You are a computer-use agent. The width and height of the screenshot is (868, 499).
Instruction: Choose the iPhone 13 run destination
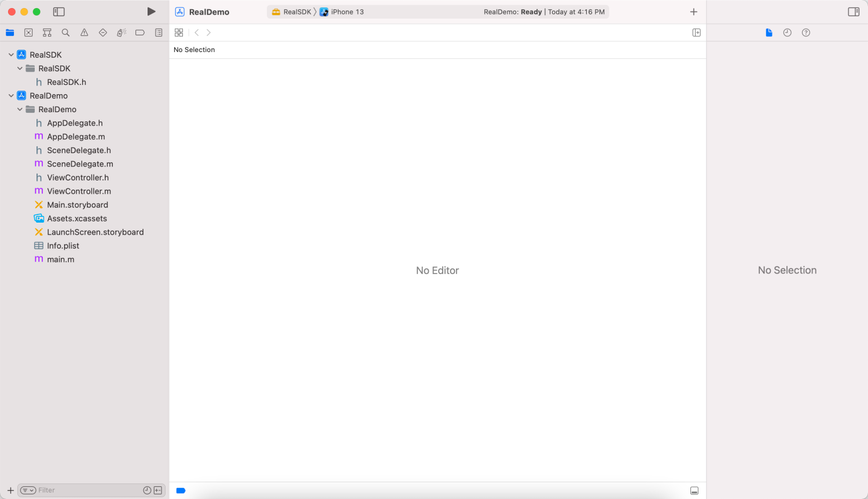pos(342,12)
